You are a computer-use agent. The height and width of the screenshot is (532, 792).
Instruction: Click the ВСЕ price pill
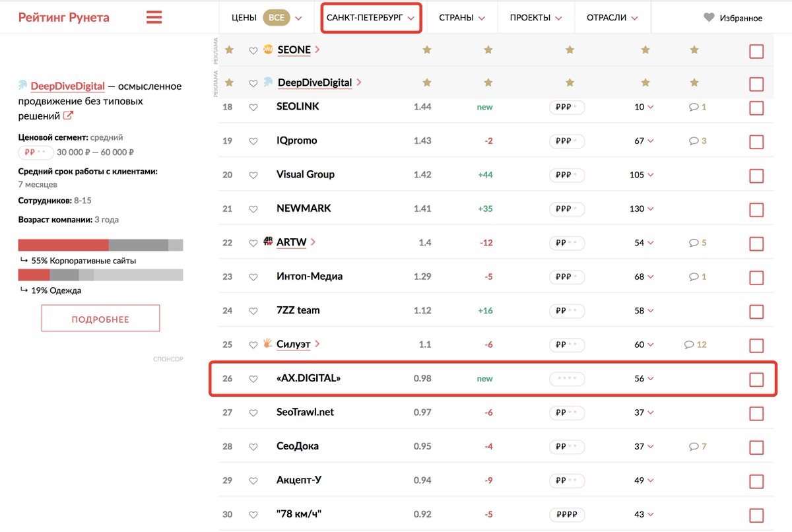[277, 18]
